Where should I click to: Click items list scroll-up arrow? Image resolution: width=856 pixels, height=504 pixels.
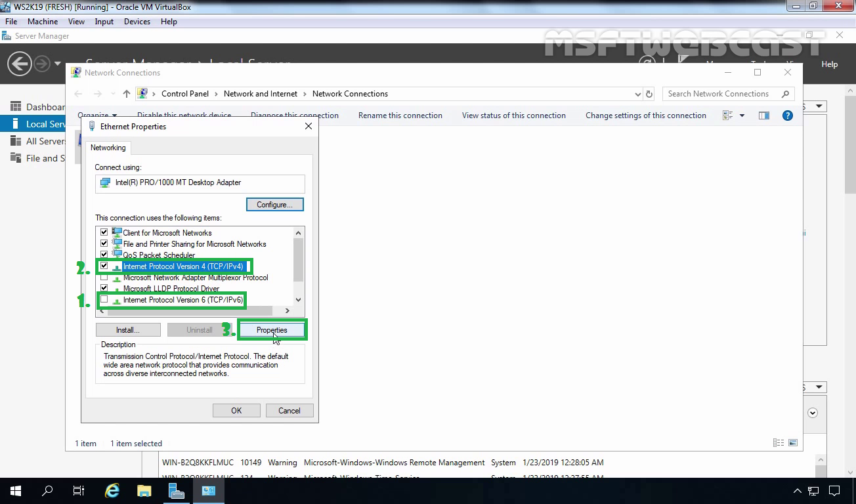pos(299,232)
